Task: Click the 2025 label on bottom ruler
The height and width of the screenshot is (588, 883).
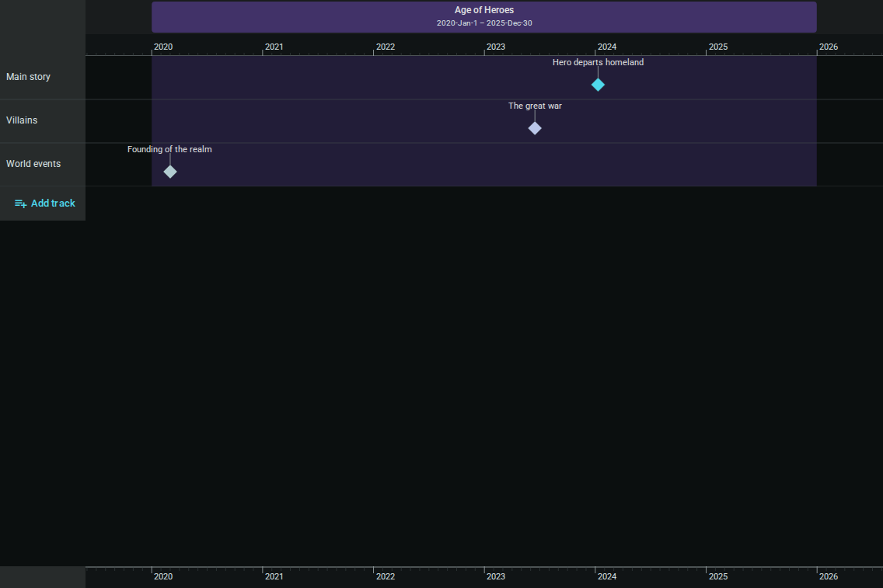Action: pos(718,576)
